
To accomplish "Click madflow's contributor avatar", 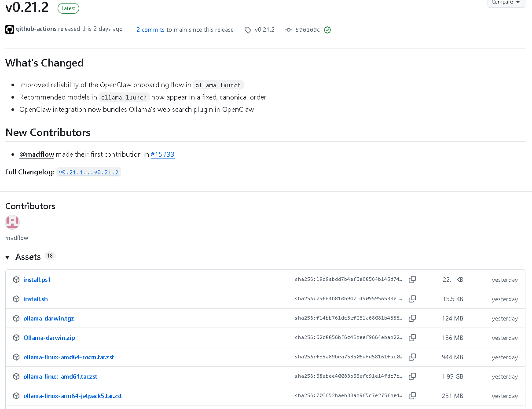I will coord(12,222).
